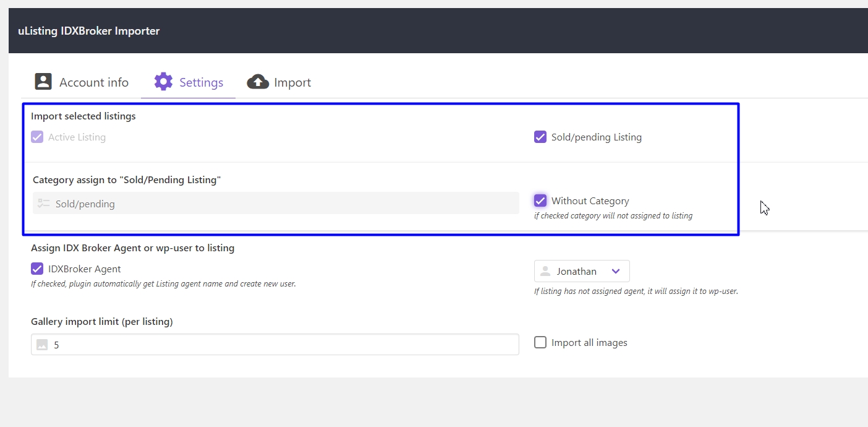Click the Assign IDX Broker Agent heading

[x=133, y=248]
